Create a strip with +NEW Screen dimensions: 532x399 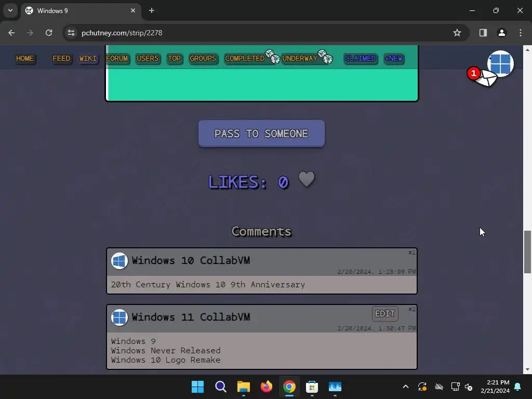[394, 58]
